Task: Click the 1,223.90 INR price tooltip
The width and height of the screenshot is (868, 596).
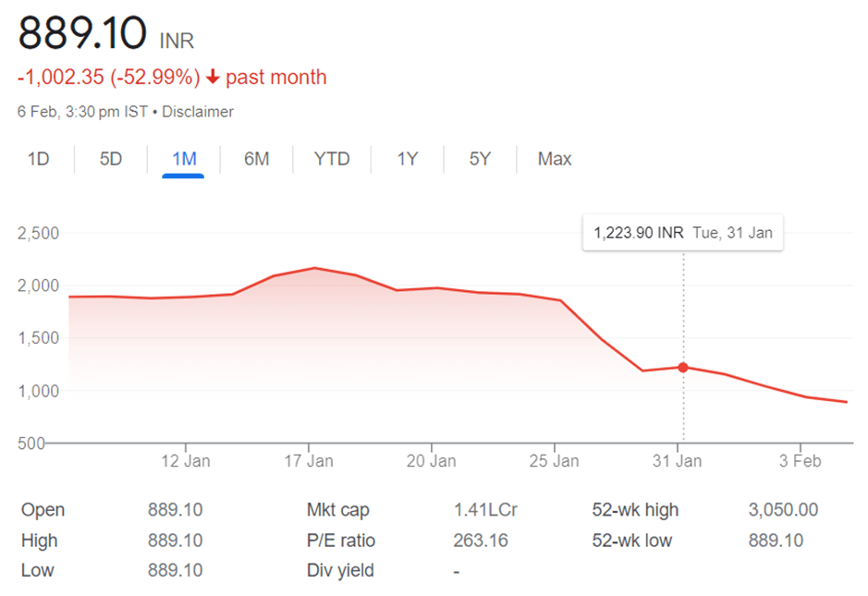Action: tap(682, 233)
